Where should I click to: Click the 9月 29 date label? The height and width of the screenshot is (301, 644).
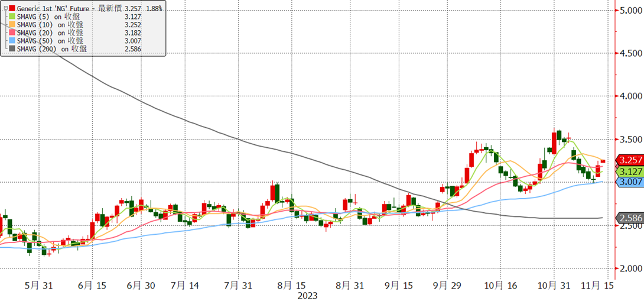[x=447, y=286]
